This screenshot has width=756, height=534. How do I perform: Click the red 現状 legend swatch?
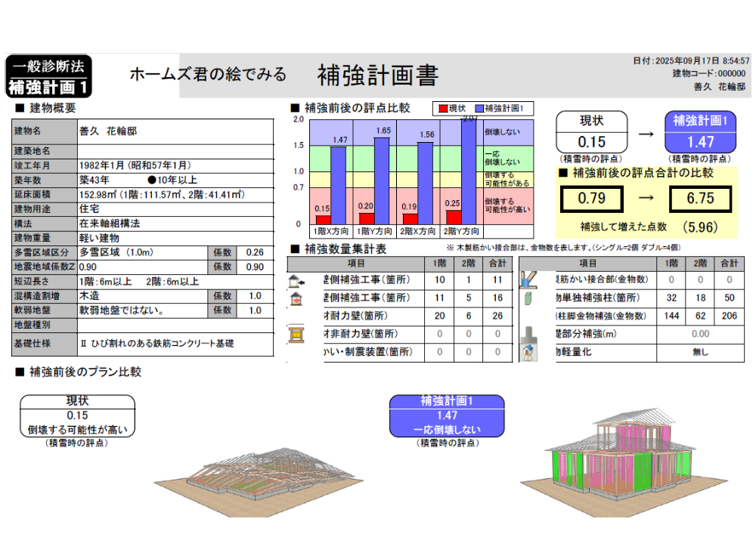click(442, 109)
